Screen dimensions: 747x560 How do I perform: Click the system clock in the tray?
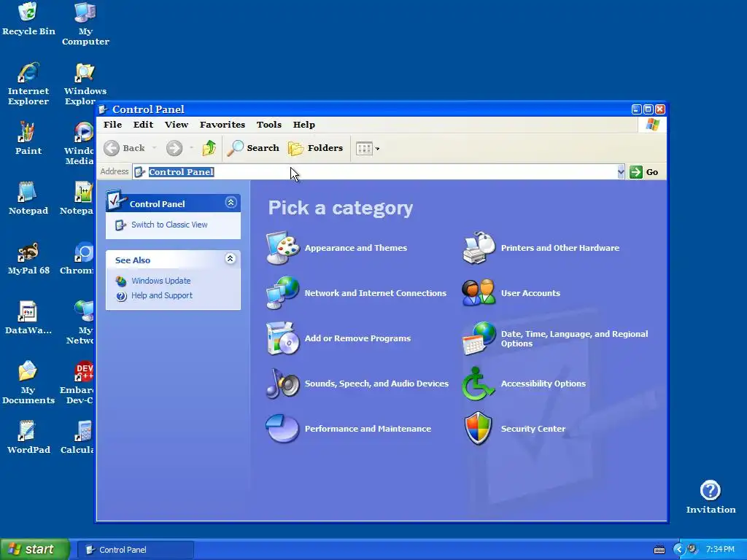[x=720, y=549]
